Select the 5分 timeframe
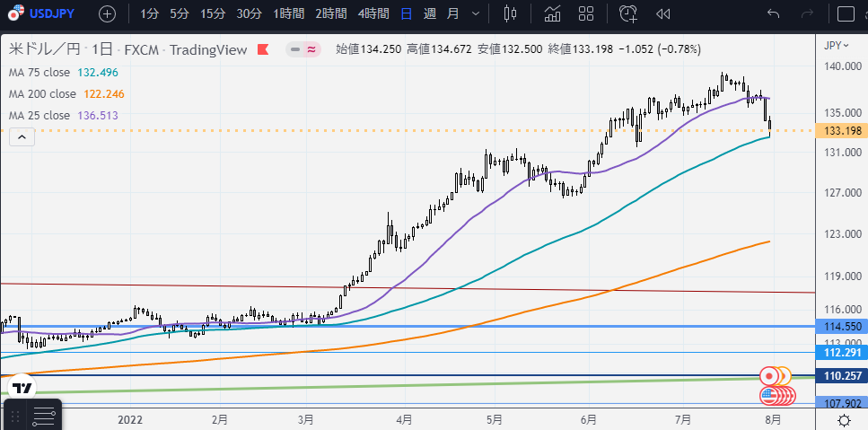The image size is (868, 430). click(x=180, y=13)
